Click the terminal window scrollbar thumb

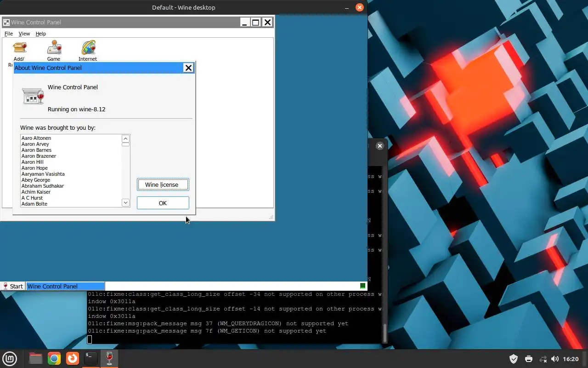click(x=385, y=333)
